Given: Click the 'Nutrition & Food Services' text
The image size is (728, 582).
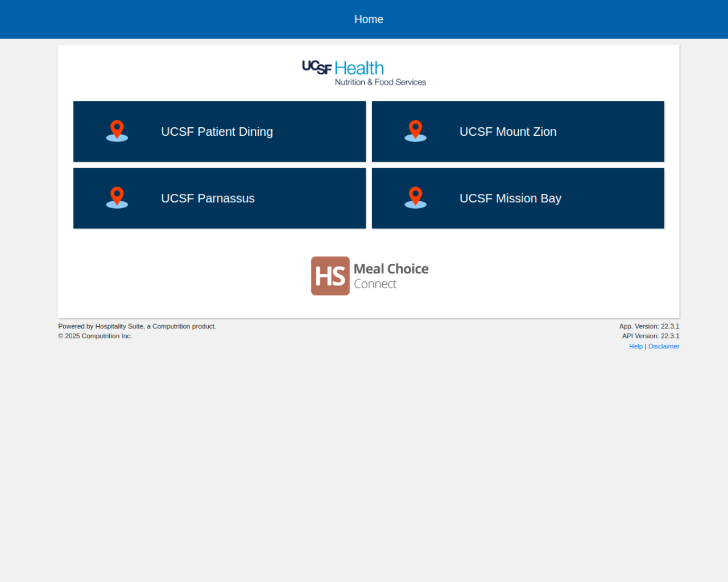Looking at the screenshot, I should 380,82.
